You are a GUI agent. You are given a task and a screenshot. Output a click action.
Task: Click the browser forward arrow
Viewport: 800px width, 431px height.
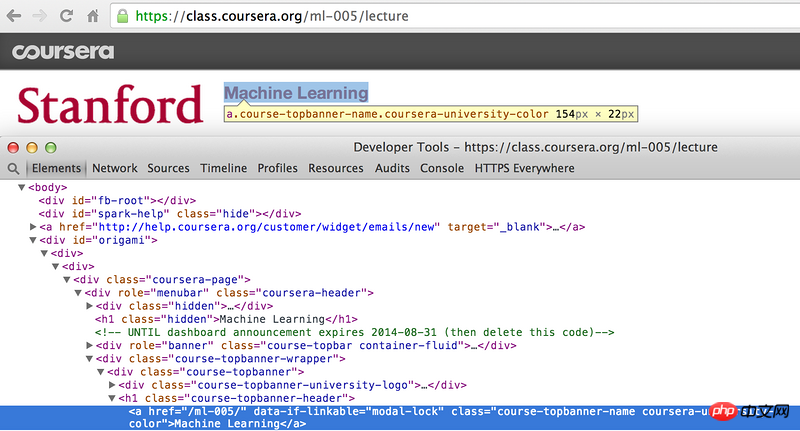click(x=39, y=16)
